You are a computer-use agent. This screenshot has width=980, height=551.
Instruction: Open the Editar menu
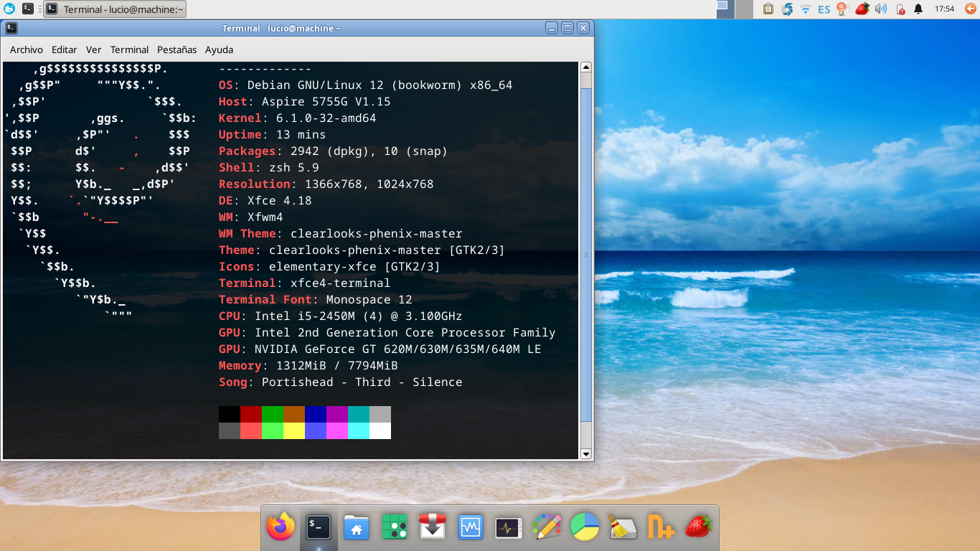[x=65, y=50]
